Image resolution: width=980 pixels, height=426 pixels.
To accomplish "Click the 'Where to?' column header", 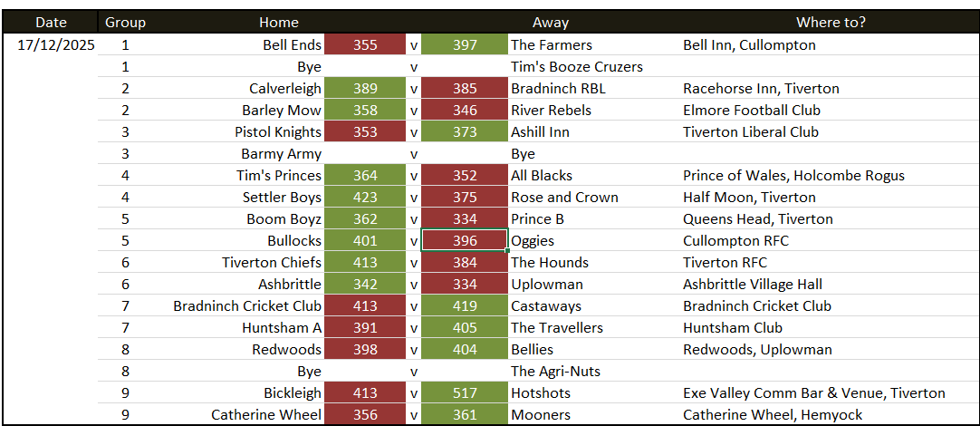I will click(831, 23).
